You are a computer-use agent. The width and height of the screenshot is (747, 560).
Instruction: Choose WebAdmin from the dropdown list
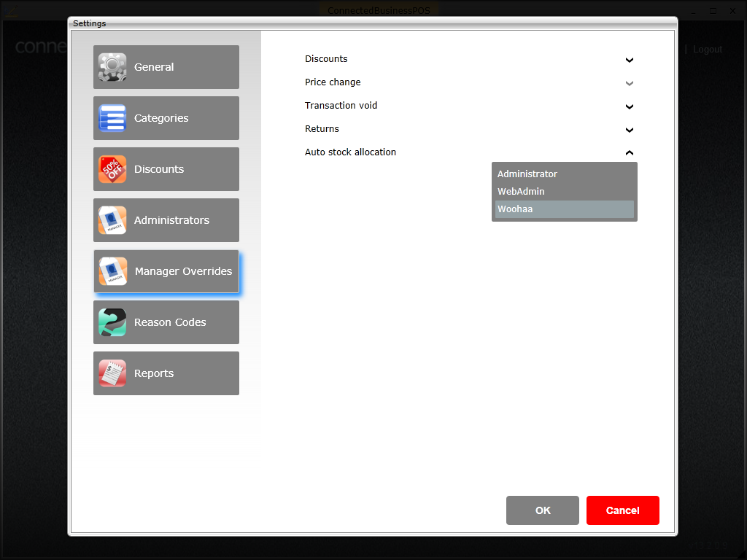(x=565, y=192)
